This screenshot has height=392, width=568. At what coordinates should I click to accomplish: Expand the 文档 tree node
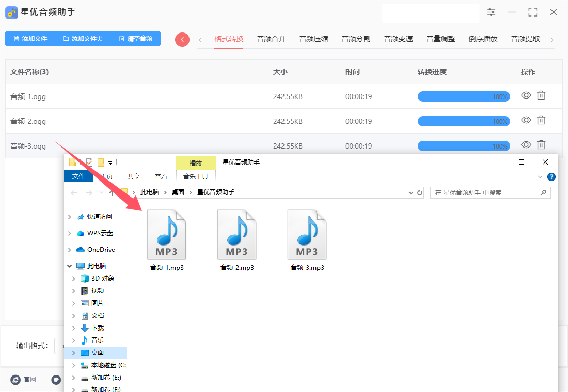tap(73, 316)
